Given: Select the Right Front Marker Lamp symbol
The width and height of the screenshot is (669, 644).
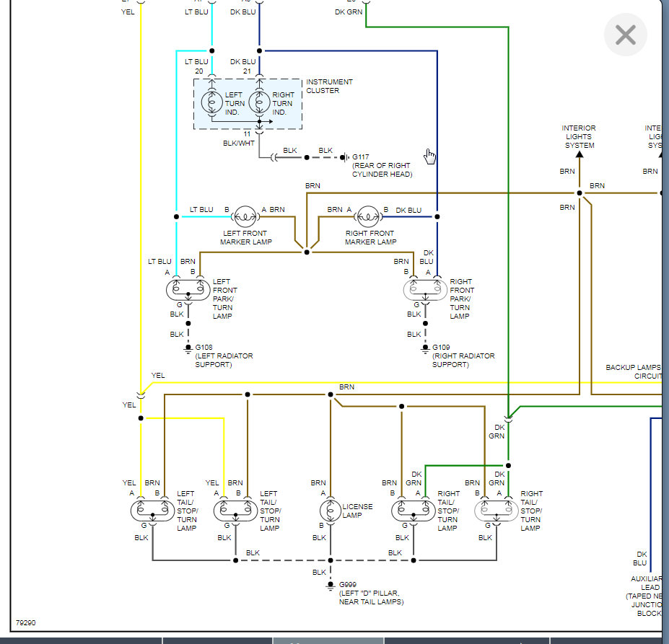Looking at the screenshot, I should (368, 216).
